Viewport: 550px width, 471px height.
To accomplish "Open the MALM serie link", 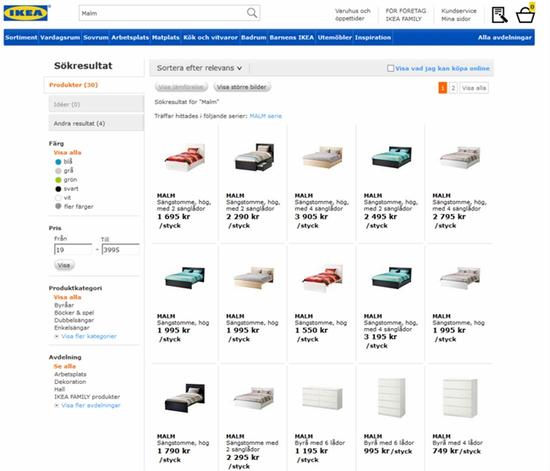I will click(266, 116).
